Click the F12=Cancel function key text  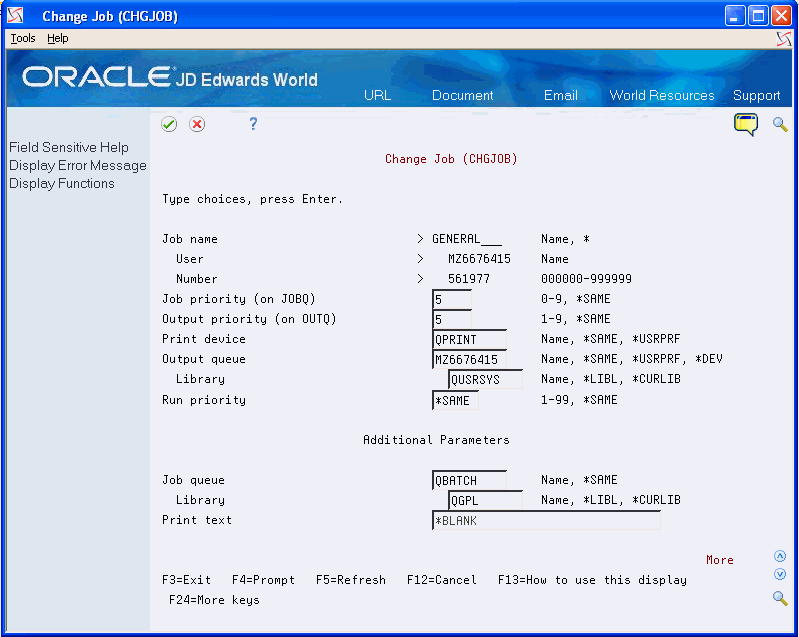(x=442, y=580)
